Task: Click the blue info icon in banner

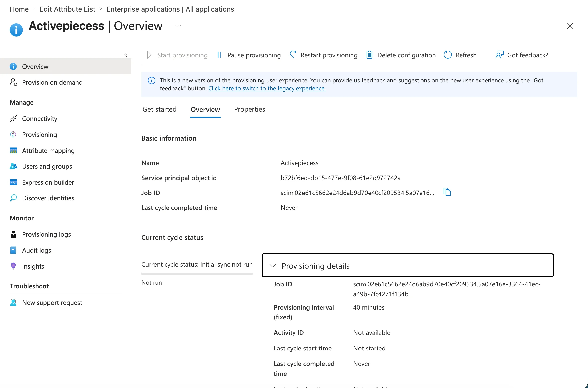Action: pos(152,80)
